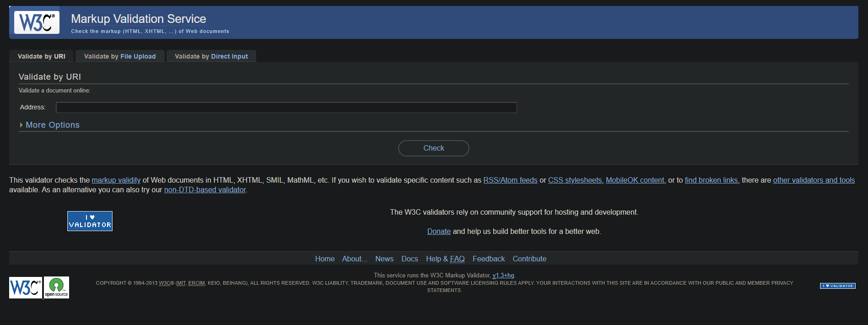
Task: Follow the RSS/Atom feeds link
Action: click(511, 180)
